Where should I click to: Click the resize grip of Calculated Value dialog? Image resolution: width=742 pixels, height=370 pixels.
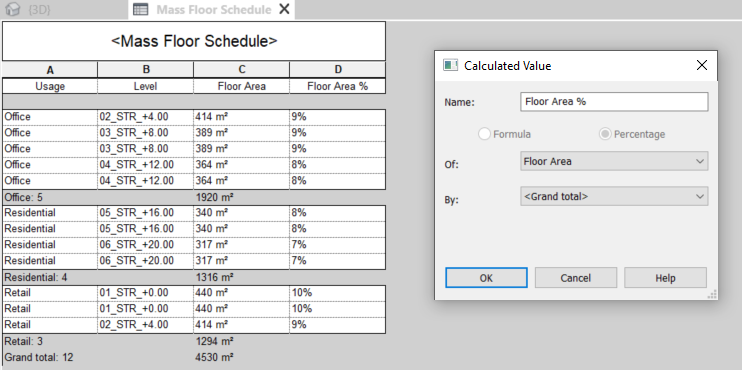click(712, 294)
